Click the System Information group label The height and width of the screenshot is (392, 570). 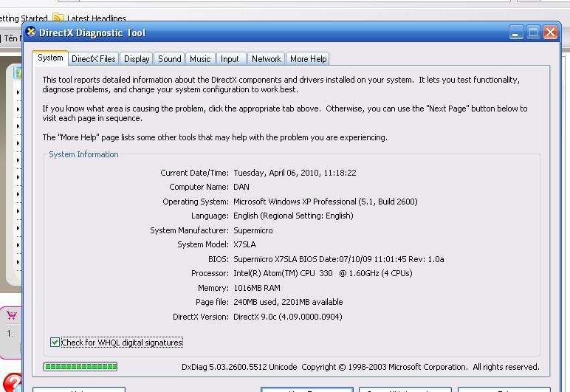[83, 154]
